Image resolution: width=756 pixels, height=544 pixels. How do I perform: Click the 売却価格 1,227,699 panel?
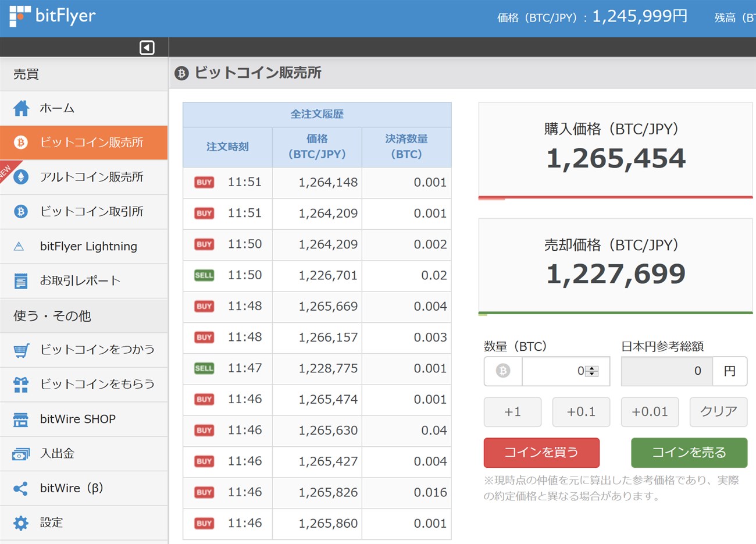pyautogui.click(x=615, y=266)
